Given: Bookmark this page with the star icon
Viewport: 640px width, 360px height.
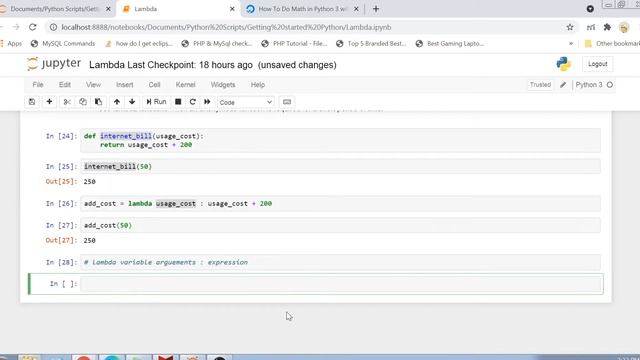Looking at the screenshot, I should 570,27.
